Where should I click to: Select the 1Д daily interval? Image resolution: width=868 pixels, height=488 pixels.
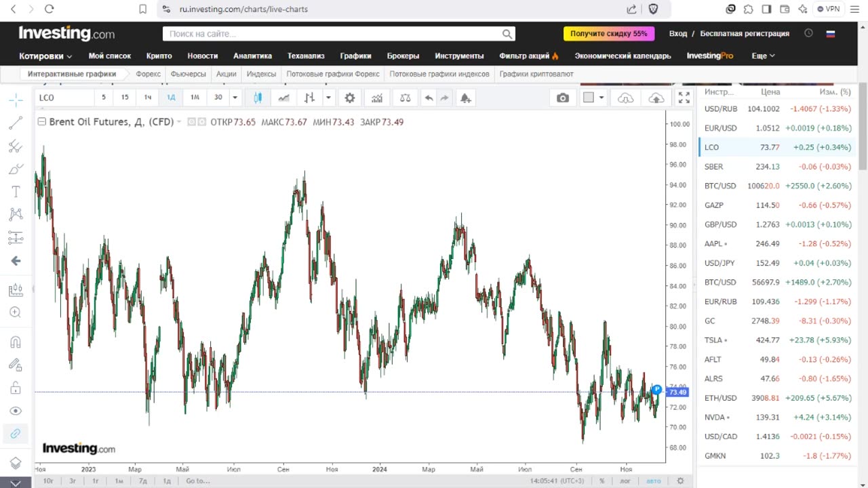(x=171, y=98)
